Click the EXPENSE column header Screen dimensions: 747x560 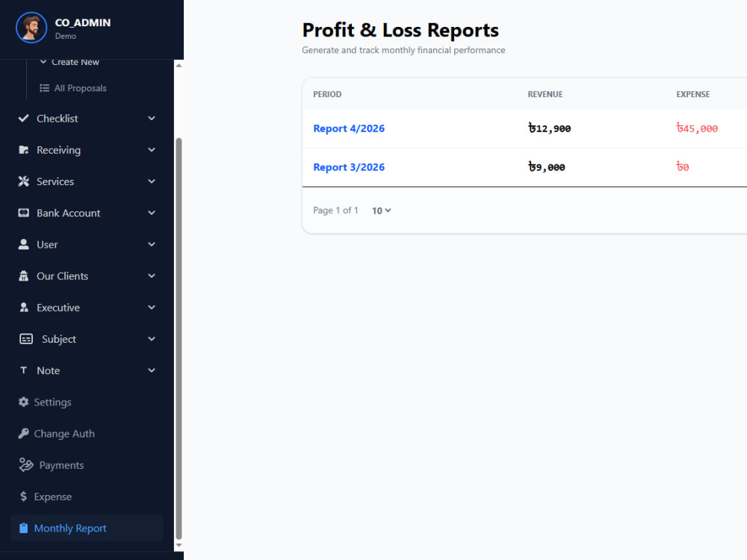coord(693,94)
